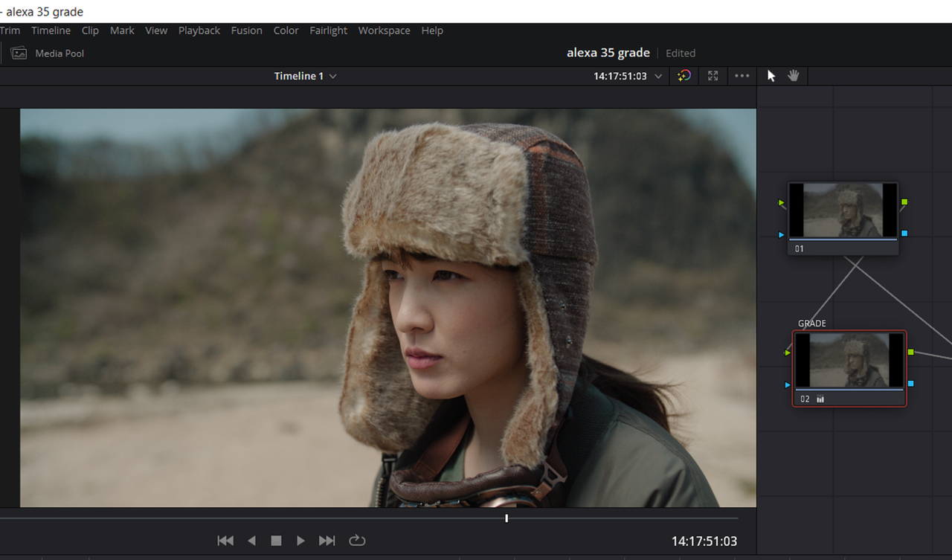Screen dimensions: 952x560
Task: Click the alexa 35 grade project title
Action: 608,53
